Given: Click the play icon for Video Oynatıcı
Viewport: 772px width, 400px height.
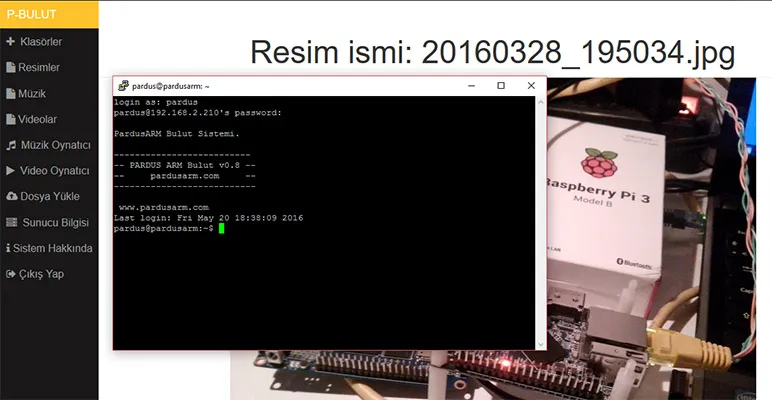Looking at the screenshot, I should point(10,171).
